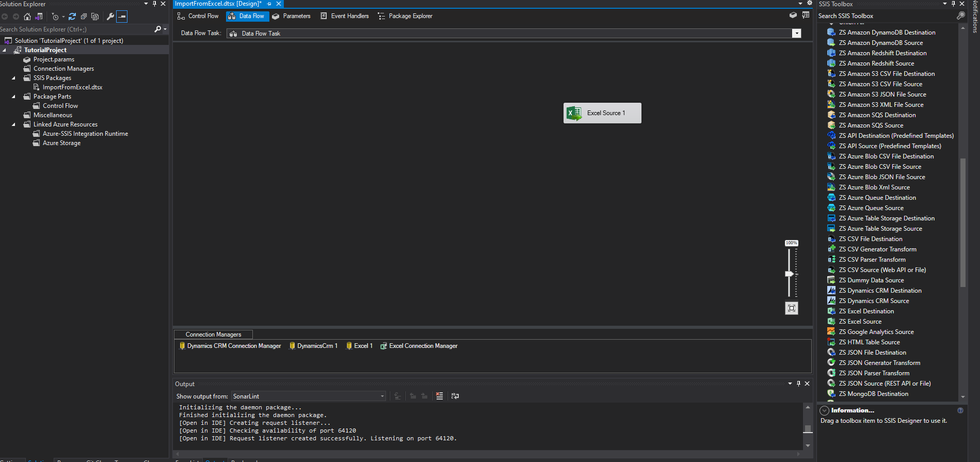This screenshot has width=980, height=462.
Task: Toggle auto-hide pin on Solution Explorer
Action: (154, 4)
